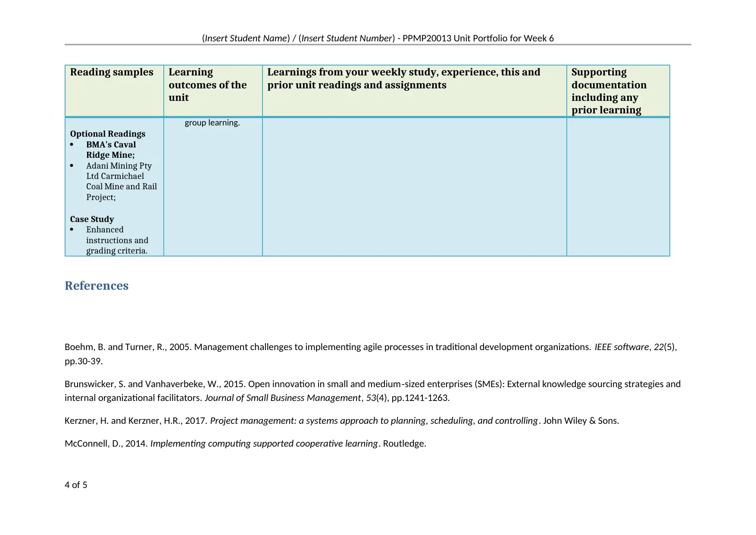
Task: Click the 'BMA's Caval Ridge Mine;' bullet item
Action: coord(111,150)
